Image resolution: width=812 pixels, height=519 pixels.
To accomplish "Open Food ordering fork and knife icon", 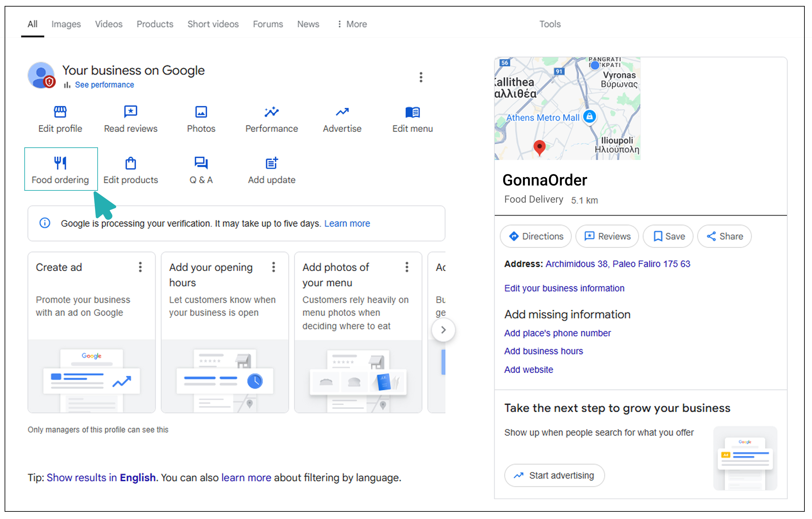I will click(60, 163).
